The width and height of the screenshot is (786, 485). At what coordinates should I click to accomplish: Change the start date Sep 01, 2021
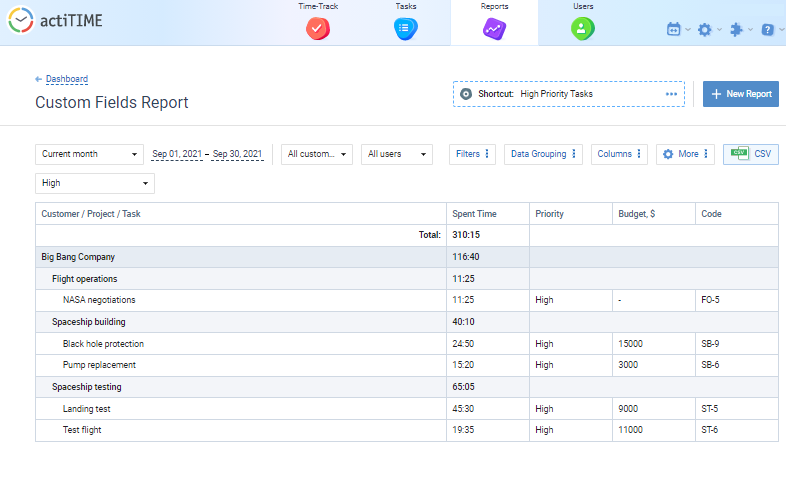177,154
